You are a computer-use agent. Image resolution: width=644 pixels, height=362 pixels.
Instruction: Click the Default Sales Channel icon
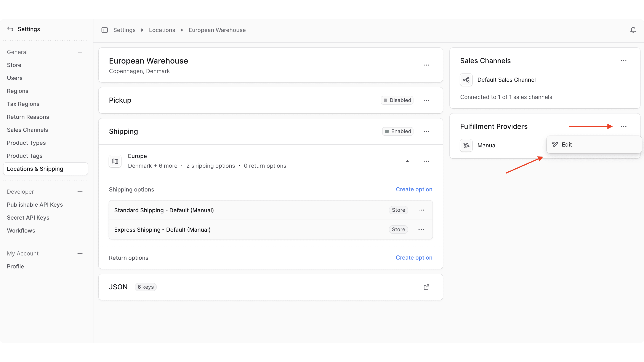[466, 80]
